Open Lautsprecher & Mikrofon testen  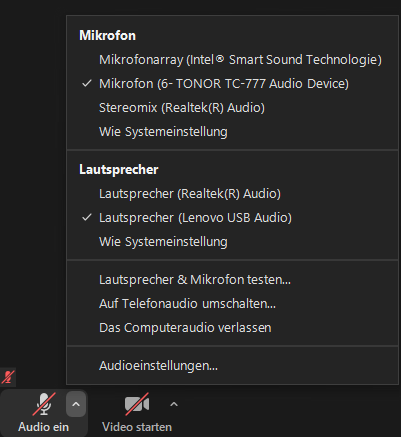pos(232,280)
